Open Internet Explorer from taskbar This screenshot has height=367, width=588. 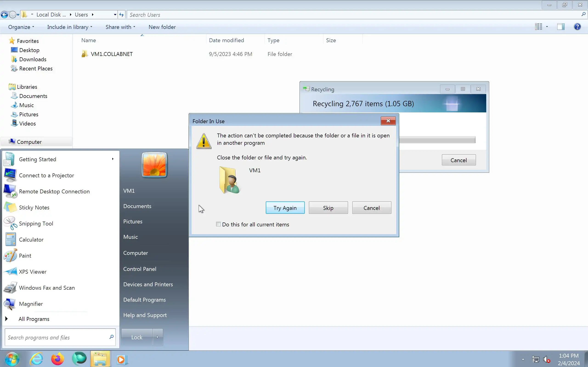click(x=37, y=359)
